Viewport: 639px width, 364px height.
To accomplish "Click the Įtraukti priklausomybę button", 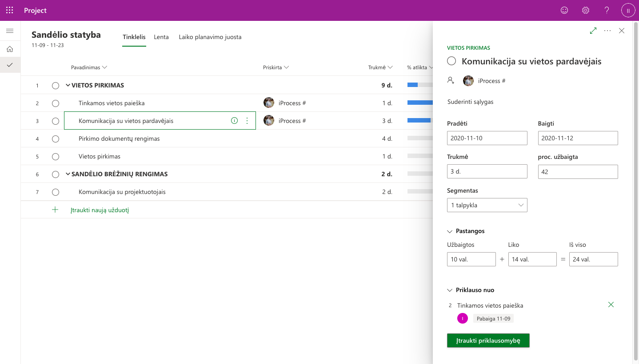I will [x=488, y=340].
